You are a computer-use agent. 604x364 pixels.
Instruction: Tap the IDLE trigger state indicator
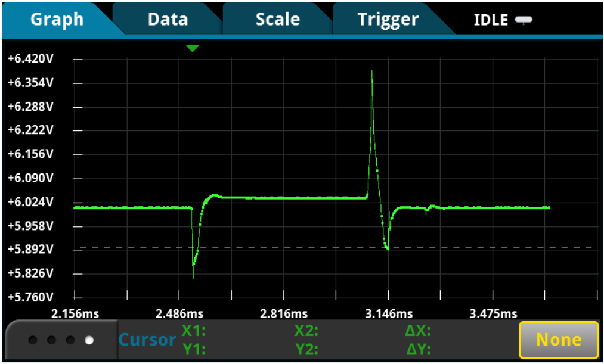pyautogui.click(x=491, y=19)
